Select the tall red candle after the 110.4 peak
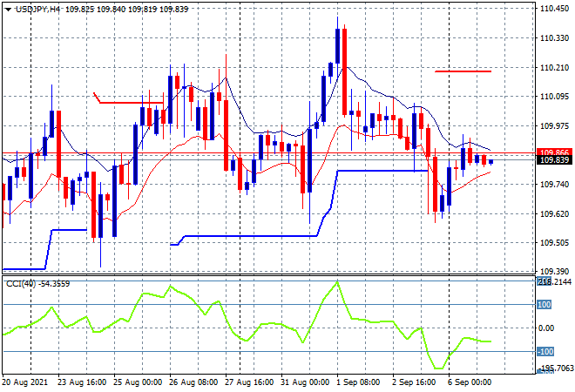The height and width of the screenshot is (392, 575). (x=344, y=71)
